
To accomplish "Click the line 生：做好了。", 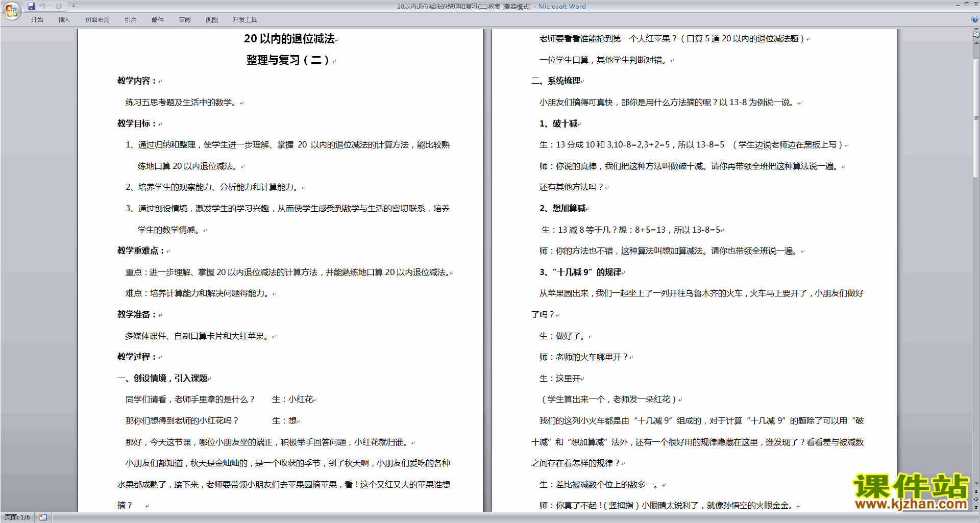I will (x=563, y=336).
